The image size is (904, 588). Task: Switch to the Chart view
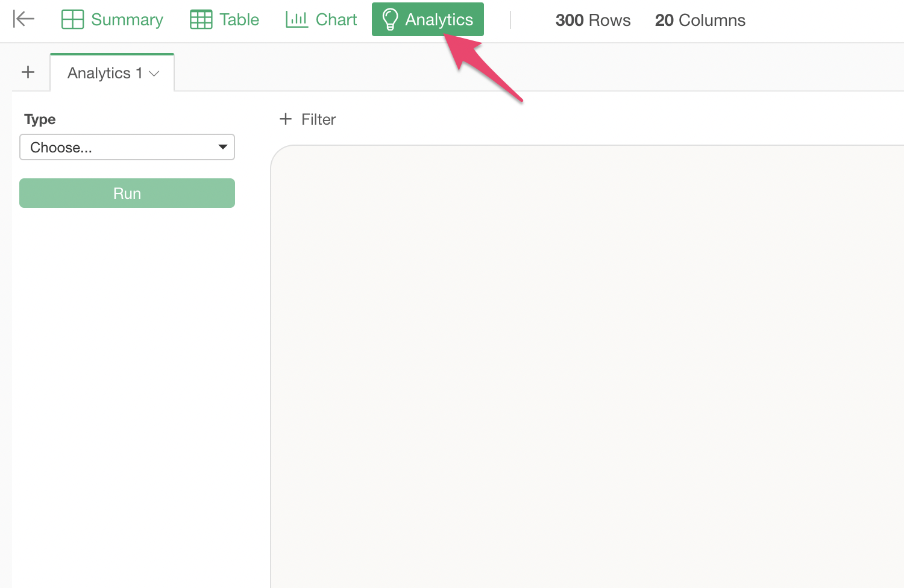pyautogui.click(x=321, y=19)
